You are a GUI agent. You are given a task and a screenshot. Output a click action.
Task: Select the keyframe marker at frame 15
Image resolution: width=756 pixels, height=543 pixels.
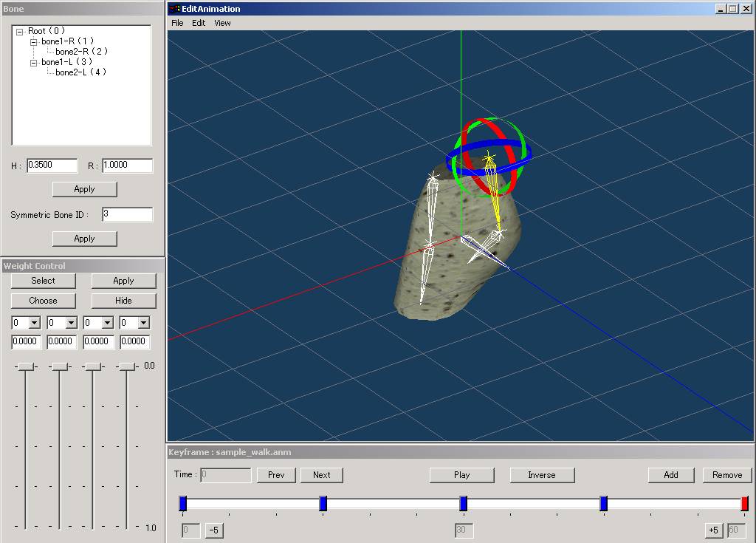[x=323, y=503]
